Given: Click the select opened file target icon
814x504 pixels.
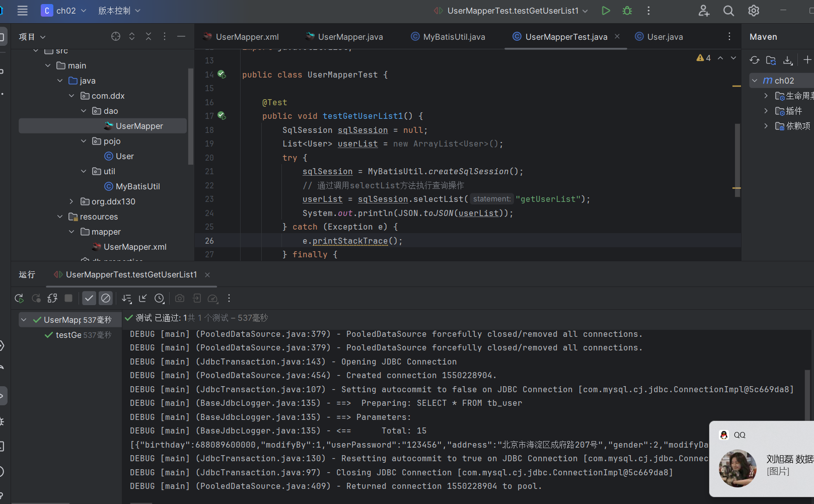Looking at the screenshot, I should click(x=116, y=36).
